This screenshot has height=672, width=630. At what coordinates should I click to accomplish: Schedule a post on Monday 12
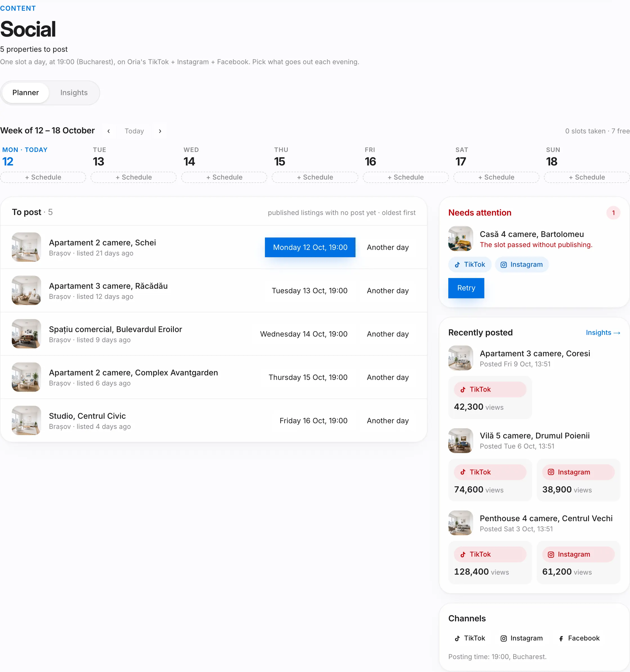point(43,177)
